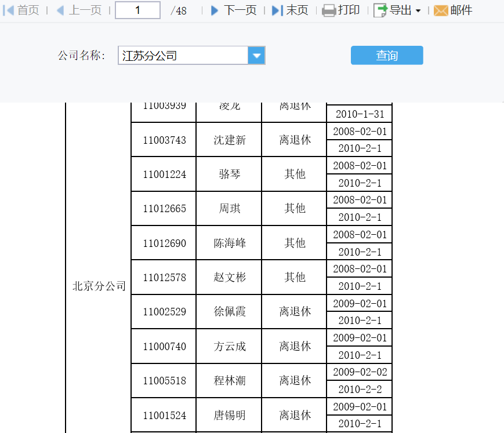Click the page number input field
504x433 pixels.
coord(137,10)
